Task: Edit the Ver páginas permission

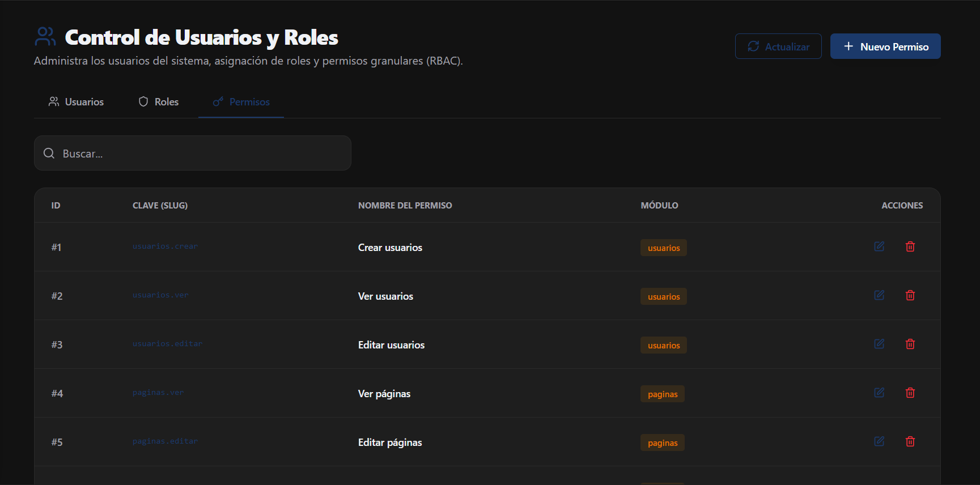Action: click(x=879, y=393)
